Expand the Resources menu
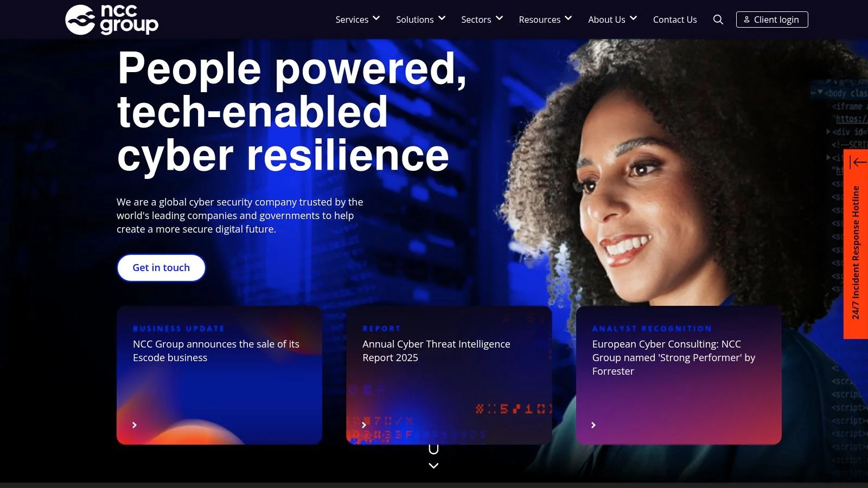The height and width of the screenshot is (488, 868). pyautogui.click(x=545, y=20)
